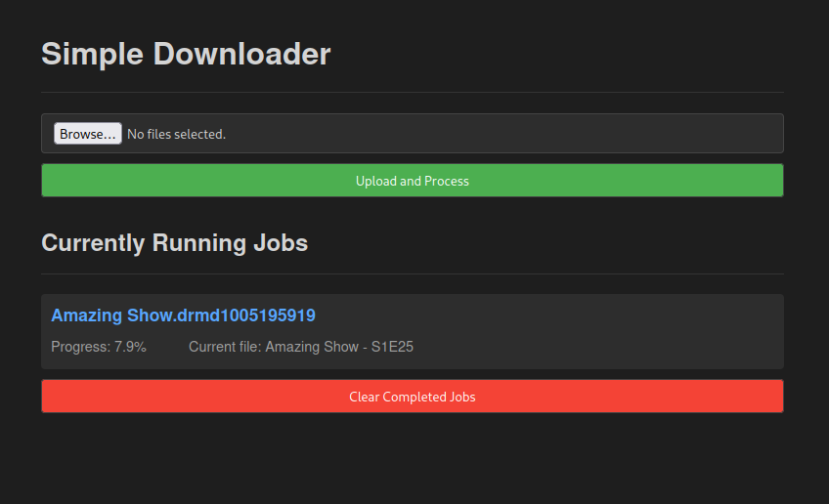
Task: Click the divider line under Simple Downloader
Action: [x=413, y=92]
